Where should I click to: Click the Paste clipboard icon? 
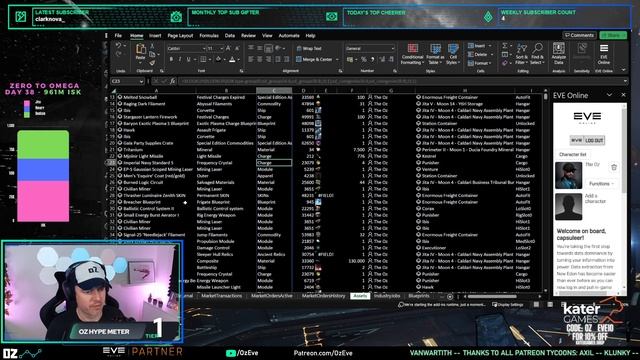[141, 50]
